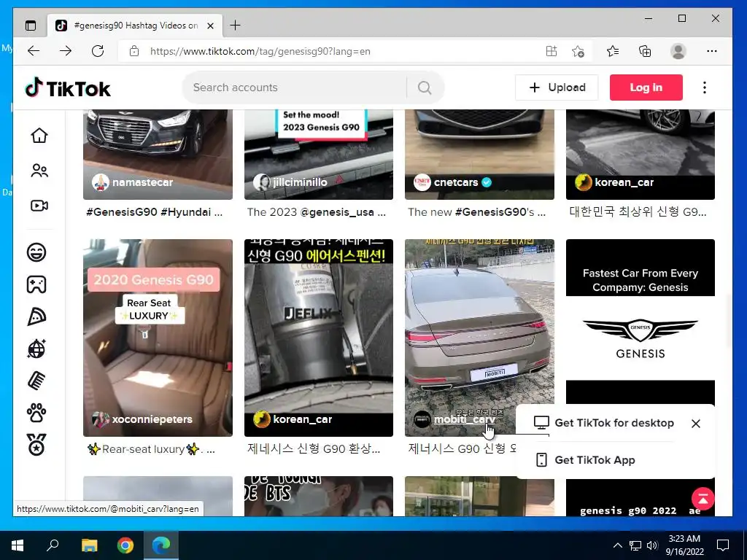Close the Get TikTok for desktop popup
The height and width of the screenshot is (560, 747).
pos(695,424)
